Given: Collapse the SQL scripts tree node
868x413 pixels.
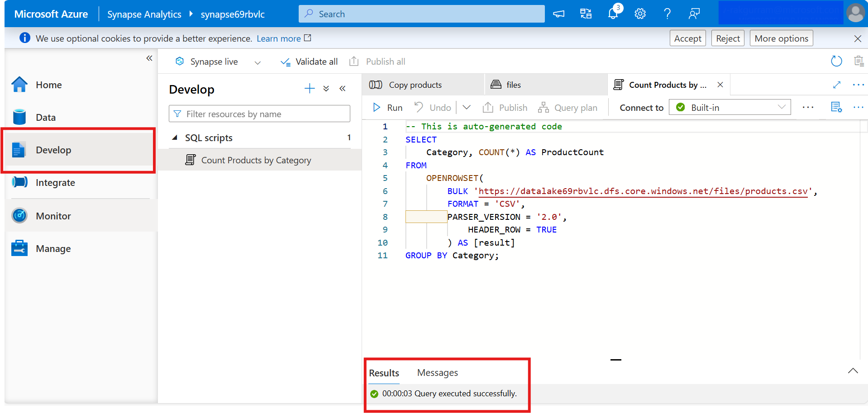Looking at the screenshot, I should click(175, 138).
